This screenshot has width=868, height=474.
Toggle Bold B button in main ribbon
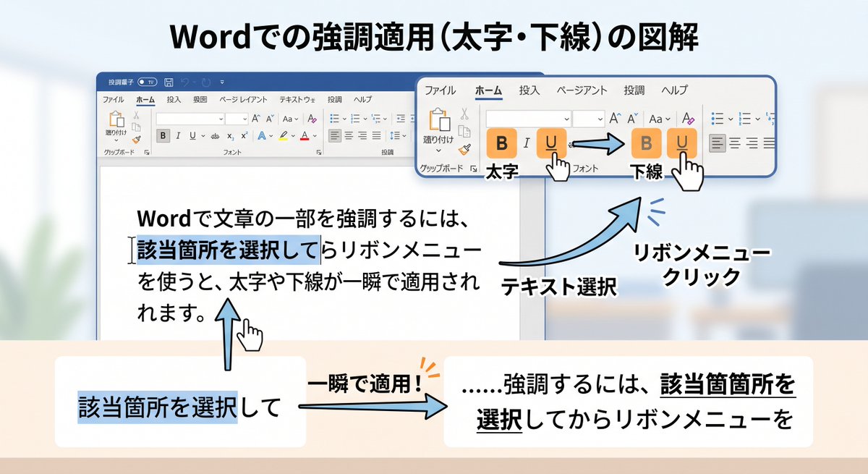tap(163, 135)
